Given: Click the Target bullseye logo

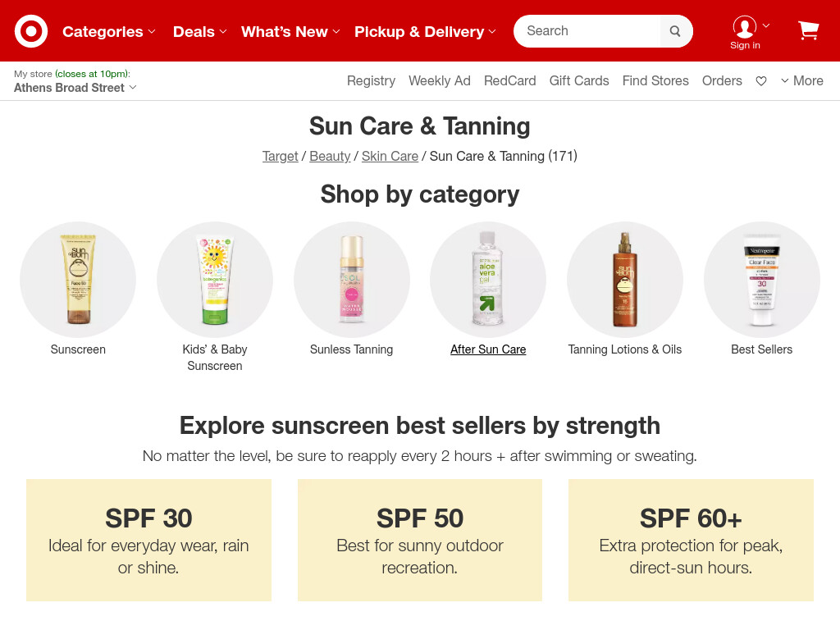Looking at the screenshot, I should tap(31, 31).
